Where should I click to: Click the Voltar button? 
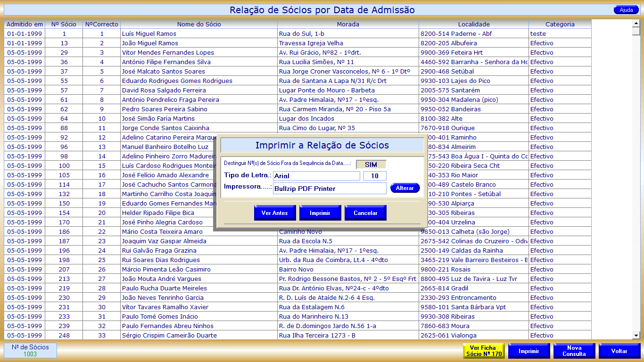pyautogui.click(x=619, y=351)
